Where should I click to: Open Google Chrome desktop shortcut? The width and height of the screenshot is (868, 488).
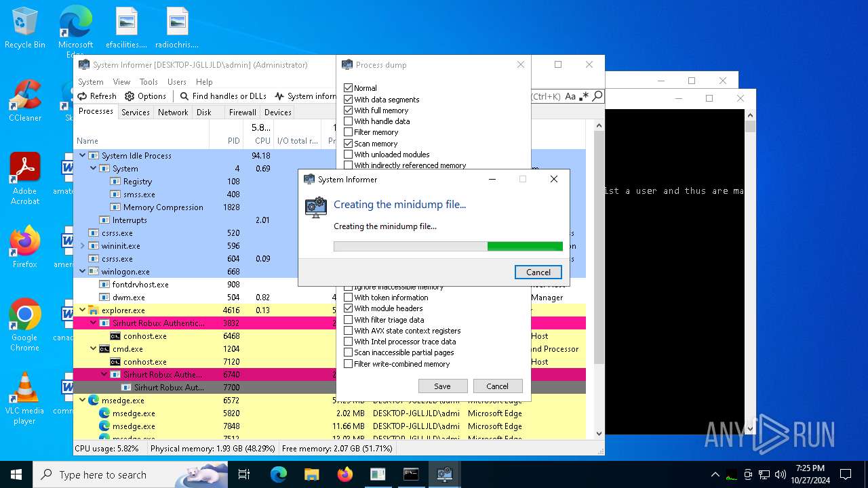[x=25, y=324]
